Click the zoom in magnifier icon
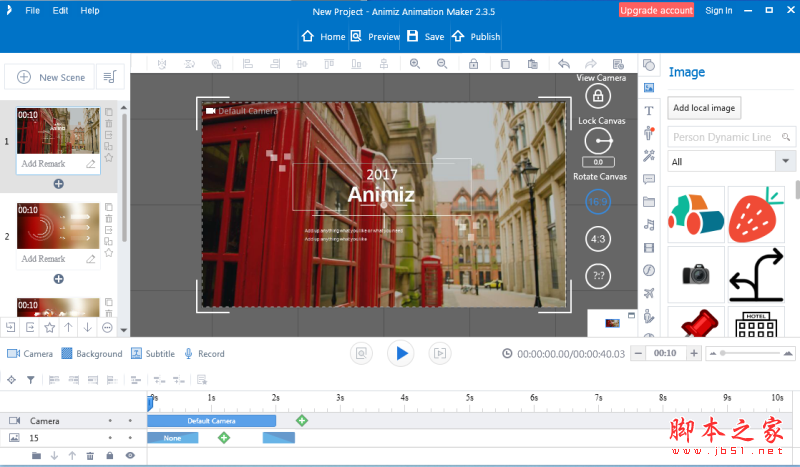800x467 pixels. 415,64
